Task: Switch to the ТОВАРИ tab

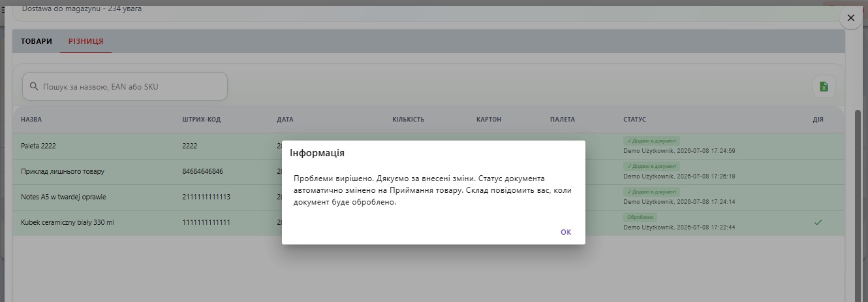Action: (x=37, y=41)
